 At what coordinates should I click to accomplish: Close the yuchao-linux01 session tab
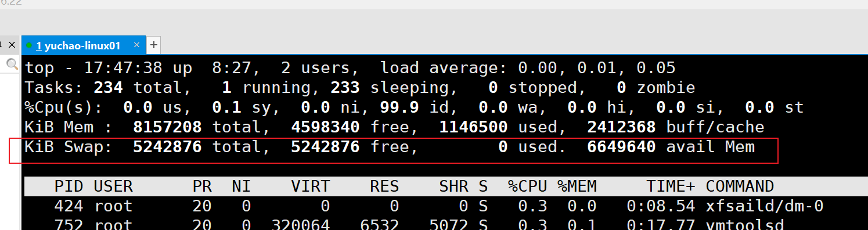click(x=136, y=45)
